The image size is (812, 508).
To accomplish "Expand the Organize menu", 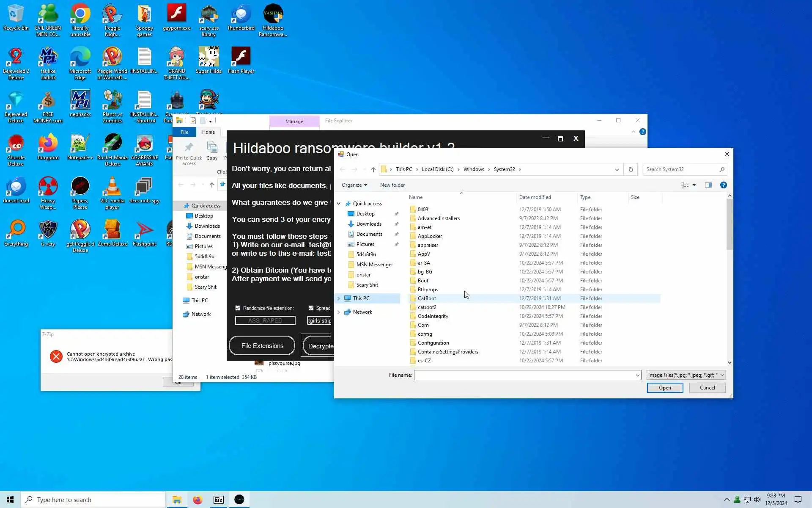I will click(x=354, y=185).
